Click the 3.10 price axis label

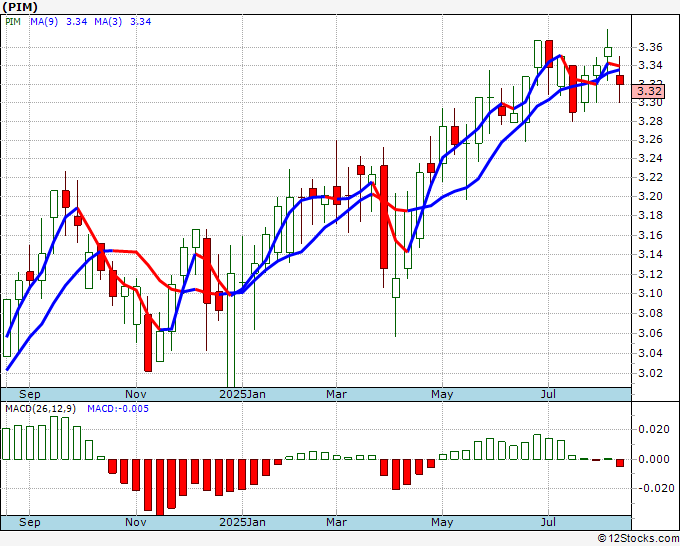[x=650, y=293]
